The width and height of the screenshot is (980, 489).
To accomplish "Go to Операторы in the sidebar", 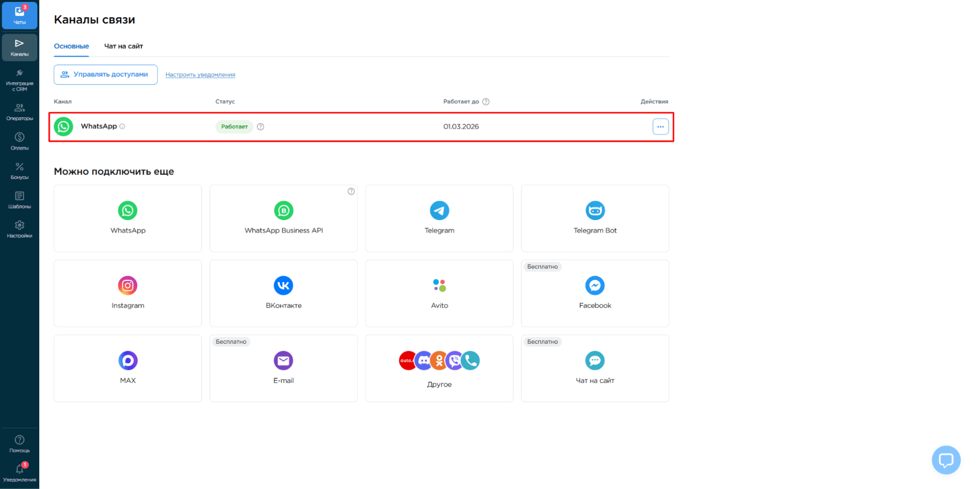I will tap(20, 112).
